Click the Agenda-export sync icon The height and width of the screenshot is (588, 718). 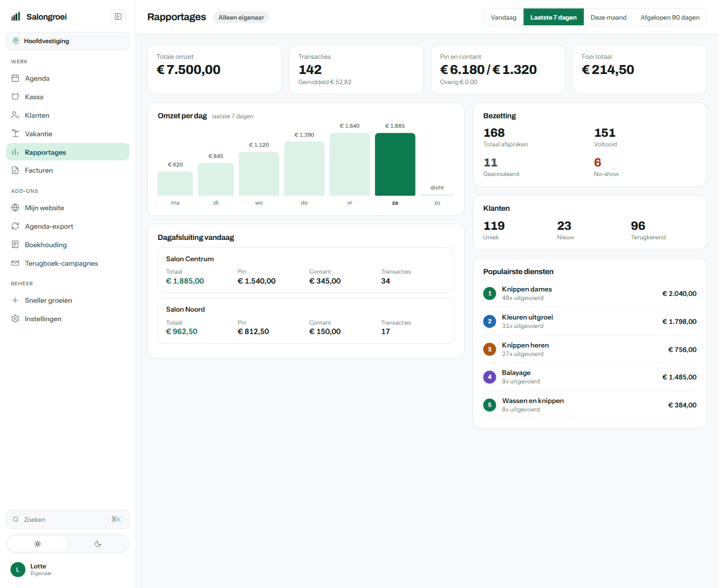coord(15,226)
